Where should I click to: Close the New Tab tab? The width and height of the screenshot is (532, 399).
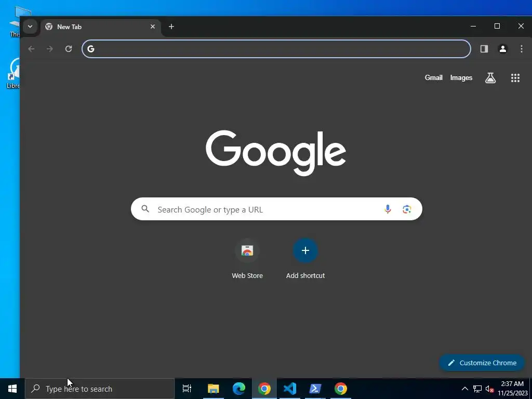click(x=153, y=26)
